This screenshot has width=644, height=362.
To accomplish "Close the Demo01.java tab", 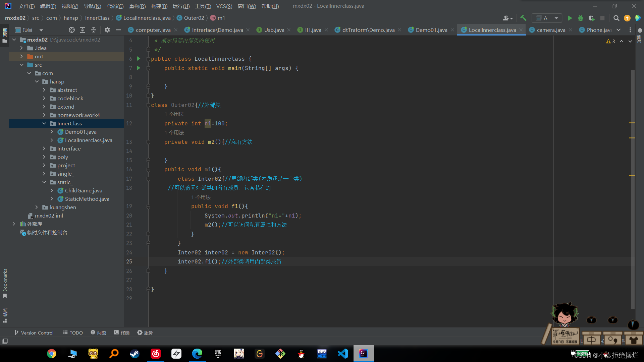I will (452, 30).
